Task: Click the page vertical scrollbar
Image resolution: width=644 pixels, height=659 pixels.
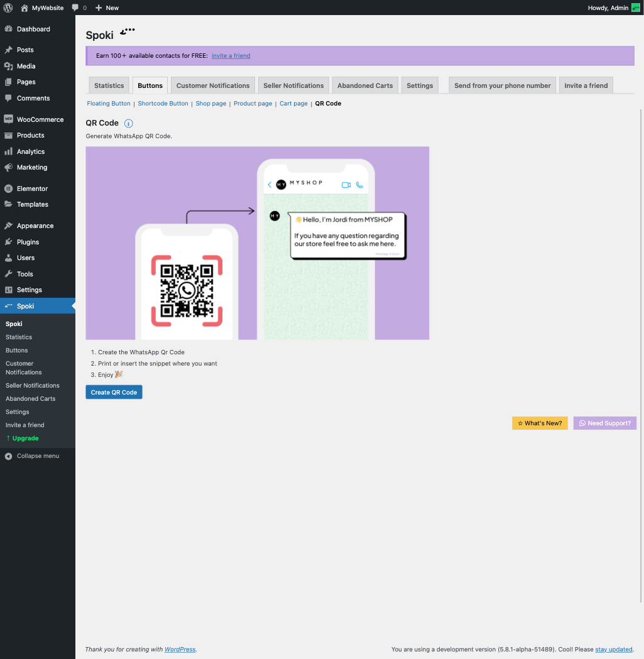Action: coord(641,355)
